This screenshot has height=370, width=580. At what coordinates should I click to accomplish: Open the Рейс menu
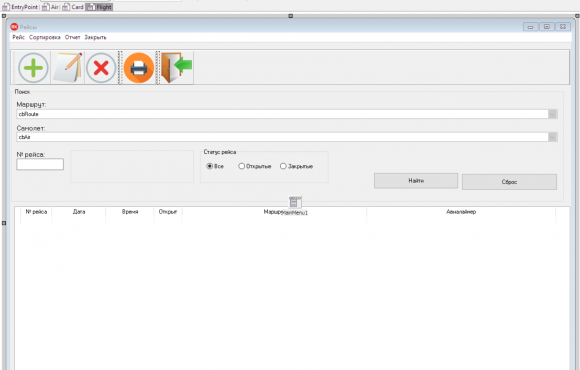[18, 37]
